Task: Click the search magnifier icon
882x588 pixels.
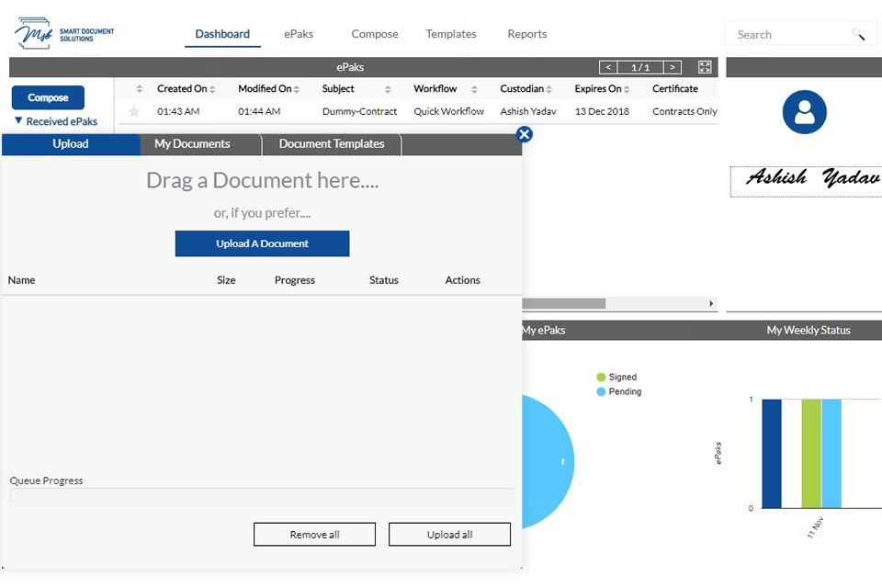Action: [858, 35]
